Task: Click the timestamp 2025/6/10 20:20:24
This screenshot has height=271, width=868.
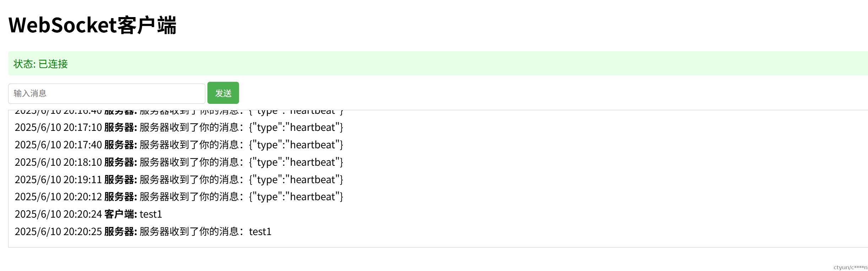Action: [x=58, y=214]
